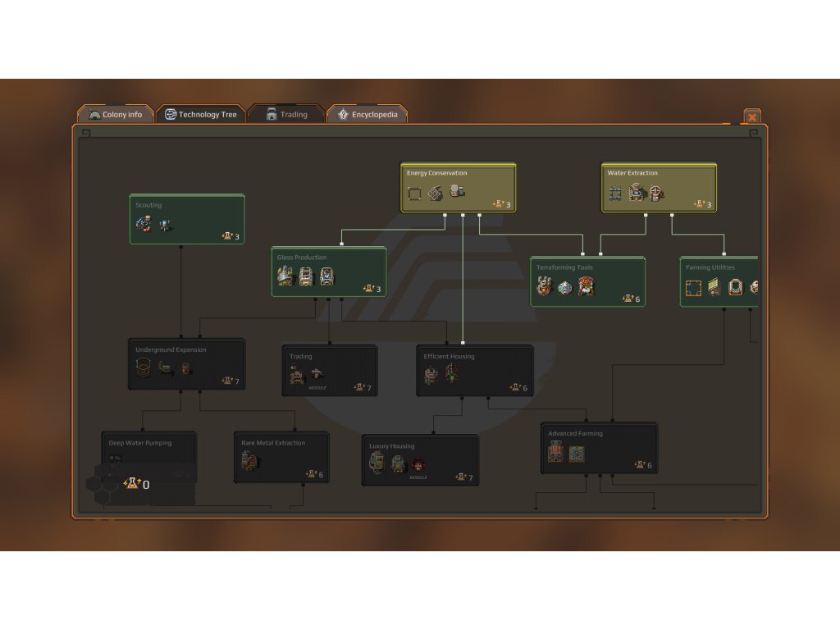Screen dimensions: 840x630
Task: Click the first icon in Advanced Farming
Action: click(x=555, y=454)
